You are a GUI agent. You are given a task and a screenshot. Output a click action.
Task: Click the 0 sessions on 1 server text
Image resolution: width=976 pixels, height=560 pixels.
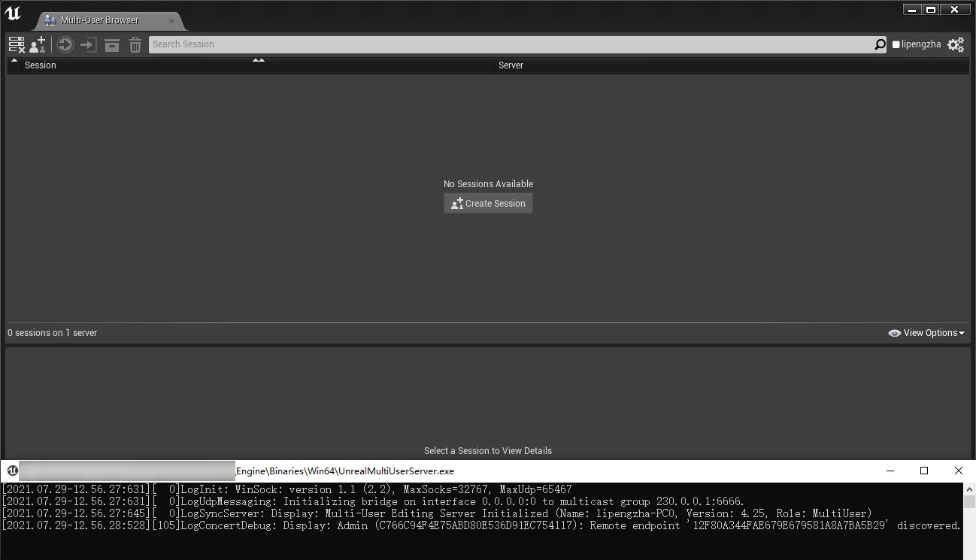pos(52,332)
